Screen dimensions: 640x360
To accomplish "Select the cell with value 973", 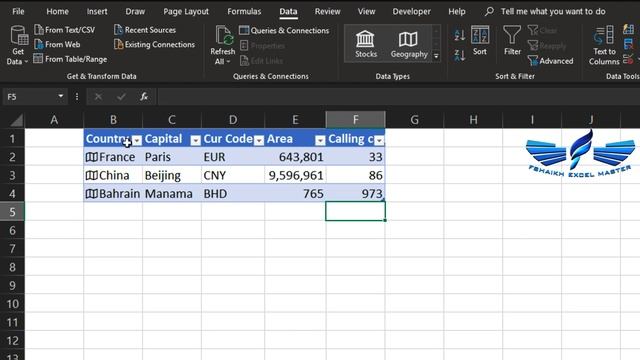I will click(x=355, y=193).
